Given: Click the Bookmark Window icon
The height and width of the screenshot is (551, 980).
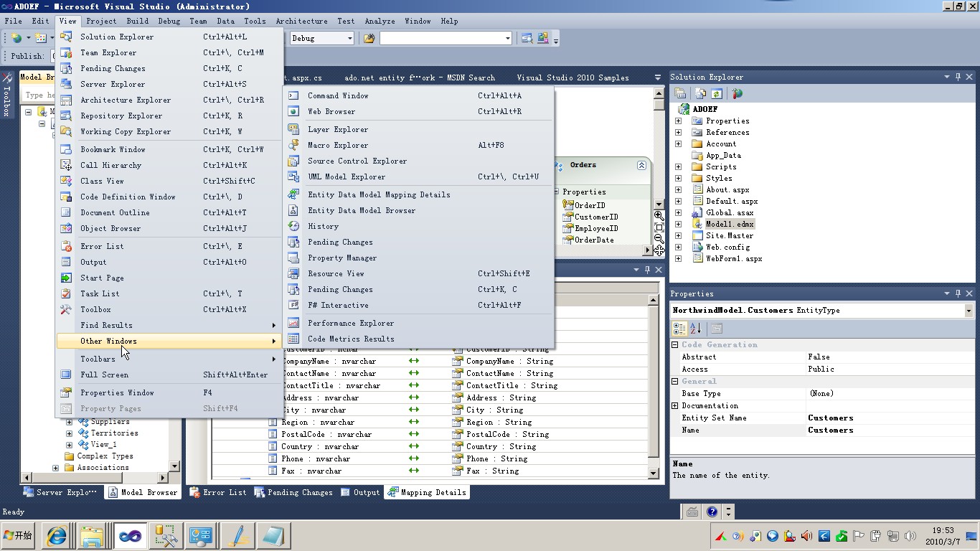Looking at the screenshot, I should (66, 149).
